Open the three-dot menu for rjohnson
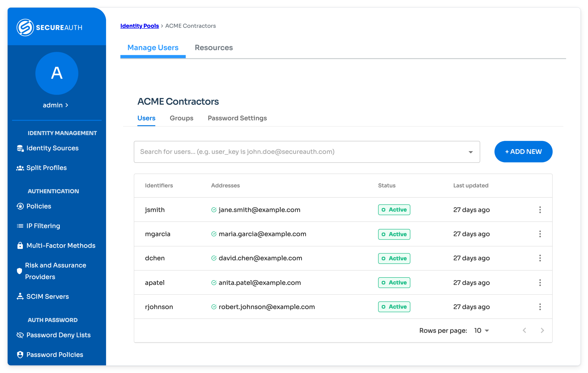The width and height of the screenshot is (588, 373). [540, 307]
